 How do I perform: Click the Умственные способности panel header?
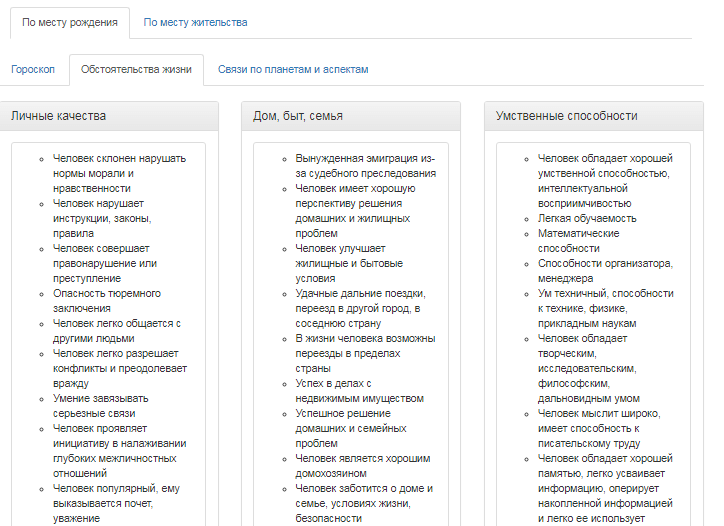coord(594,116)
